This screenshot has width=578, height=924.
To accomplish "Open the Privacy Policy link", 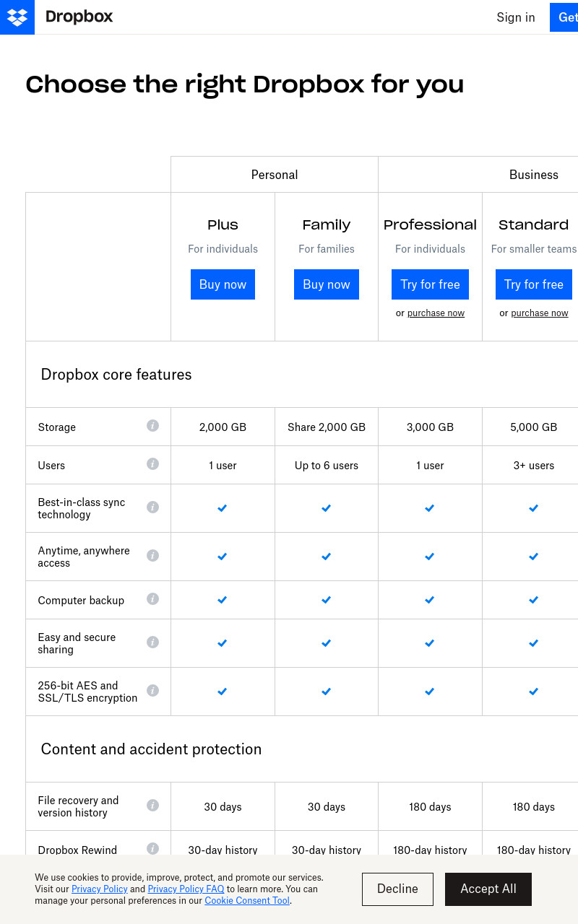I will point(100,889).
